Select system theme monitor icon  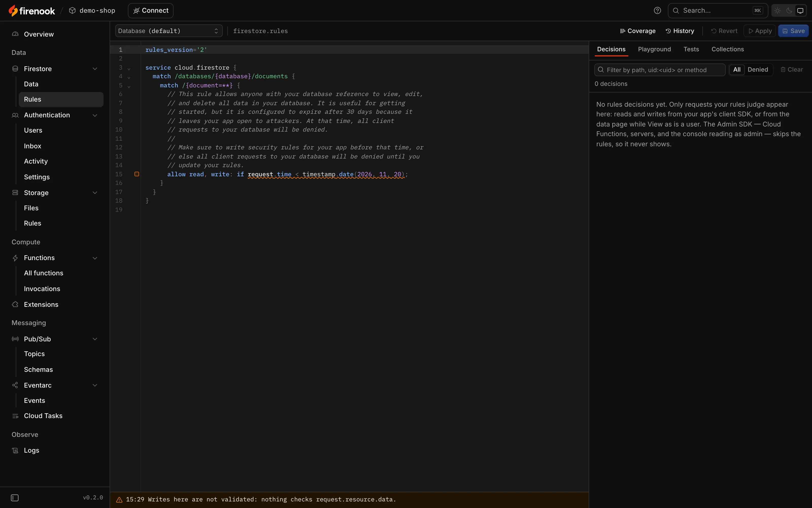click(x=800, y=11)
